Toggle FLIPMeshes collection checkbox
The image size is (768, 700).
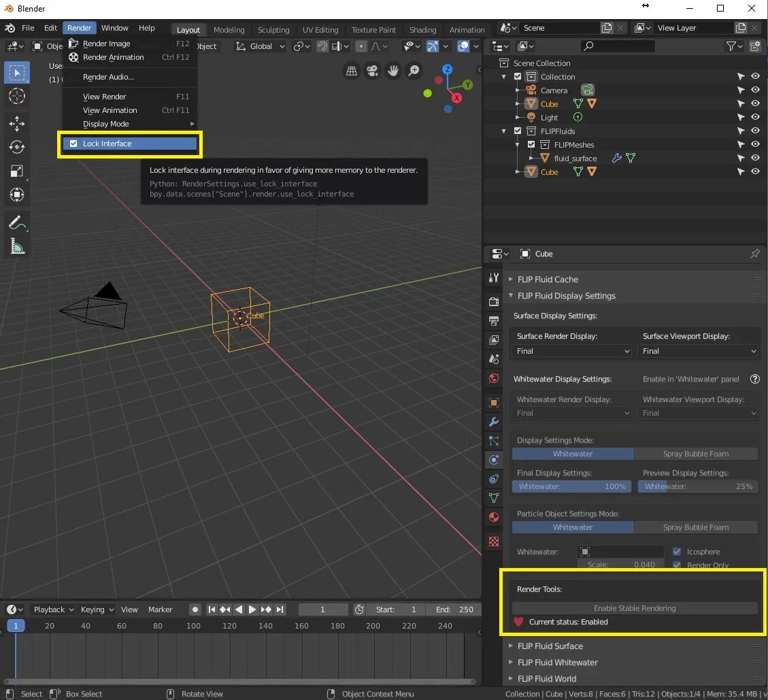pyautogui.click(x=531, y=144)
